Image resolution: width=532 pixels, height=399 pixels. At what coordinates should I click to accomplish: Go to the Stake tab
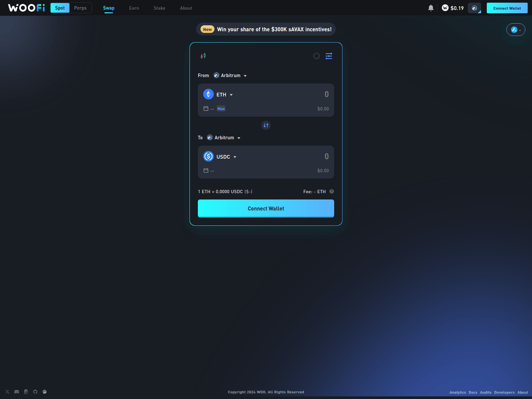[x=159, y=8]
